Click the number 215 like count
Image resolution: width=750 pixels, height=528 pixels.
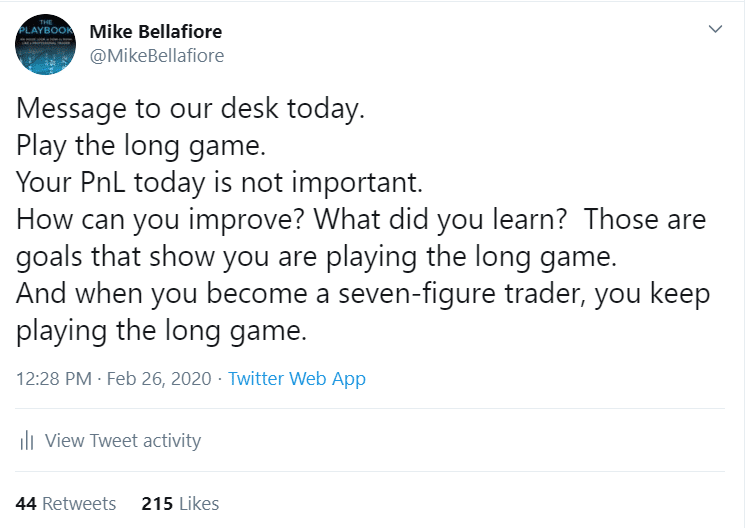point(158,503)
